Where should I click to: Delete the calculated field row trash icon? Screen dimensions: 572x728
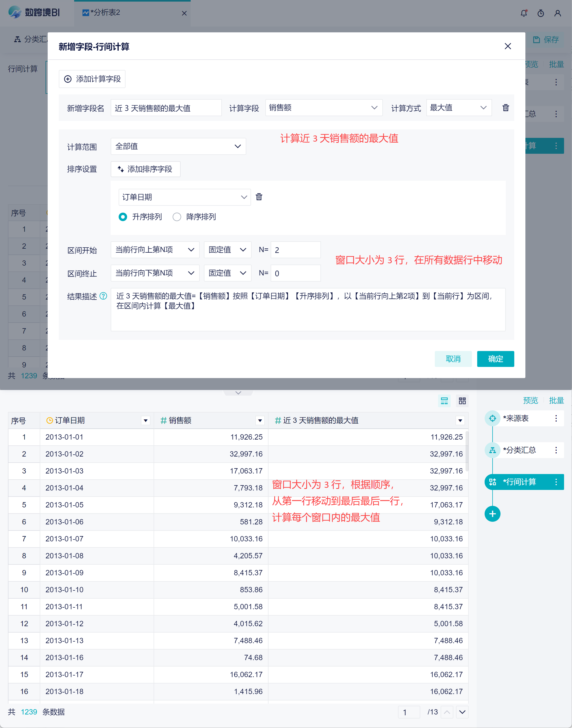pyautogui.click(x=506, y=108)
